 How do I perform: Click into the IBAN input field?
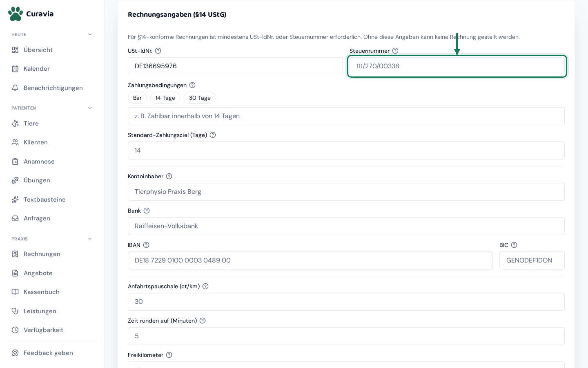tap(310, 260)
